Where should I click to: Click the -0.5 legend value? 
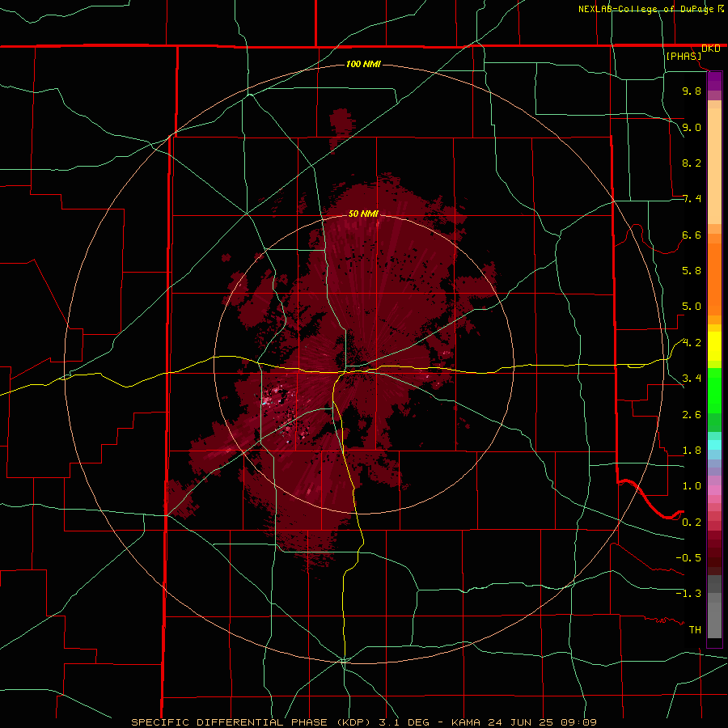tap(688, 558)
